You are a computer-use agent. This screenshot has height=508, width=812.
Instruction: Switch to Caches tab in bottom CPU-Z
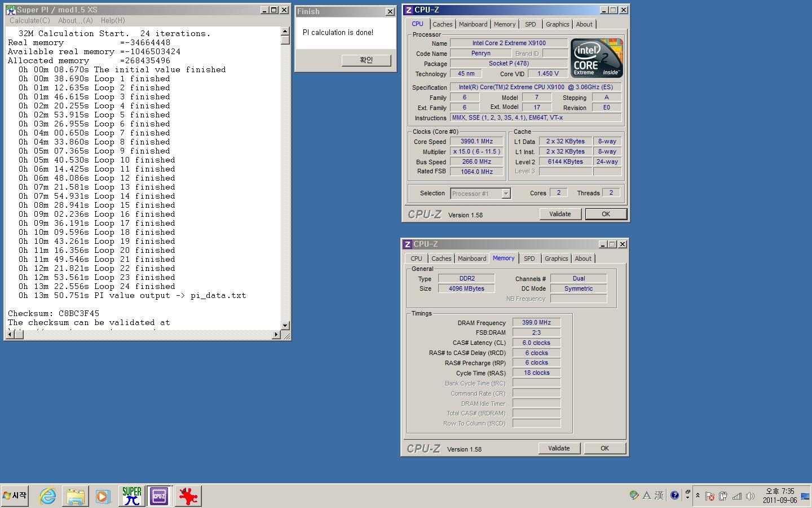click(442, 259)
